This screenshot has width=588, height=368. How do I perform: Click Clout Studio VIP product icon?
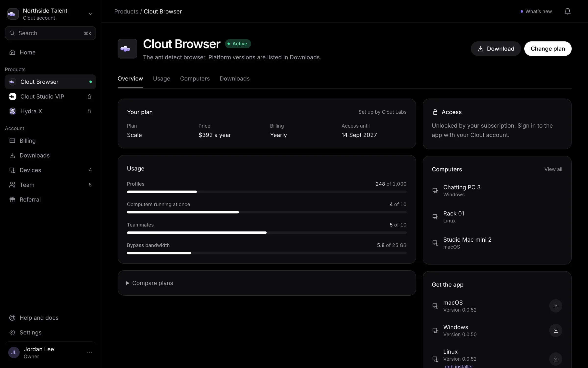coord(12,96)
